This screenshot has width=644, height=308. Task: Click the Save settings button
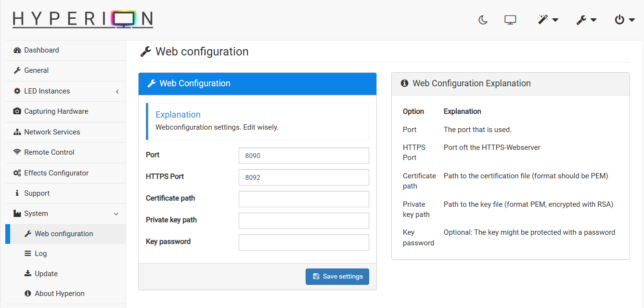click(x=337, y=276)
